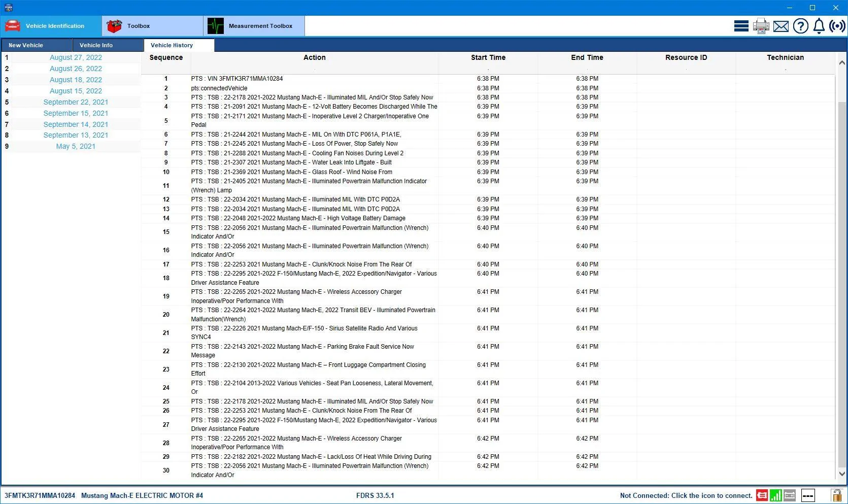Select TSB 22-2226 Sirius Satellite Radio row
This screenshot has width=848, height=504.
(x=487, y=333)
